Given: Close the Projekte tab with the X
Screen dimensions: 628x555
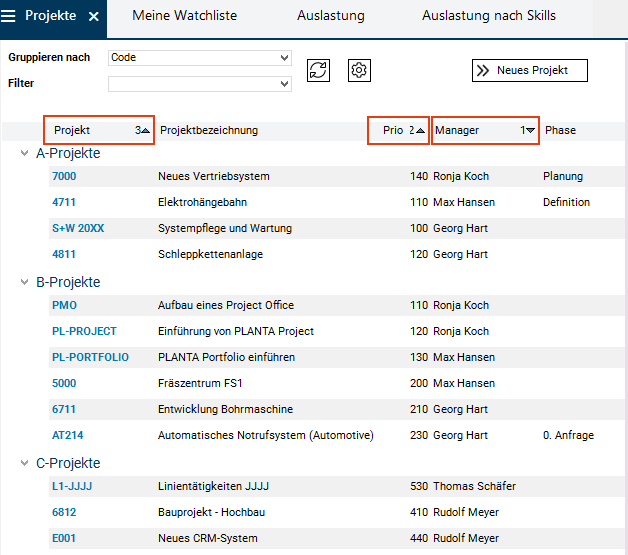Looking at the screenshot, I should (93, 17).
